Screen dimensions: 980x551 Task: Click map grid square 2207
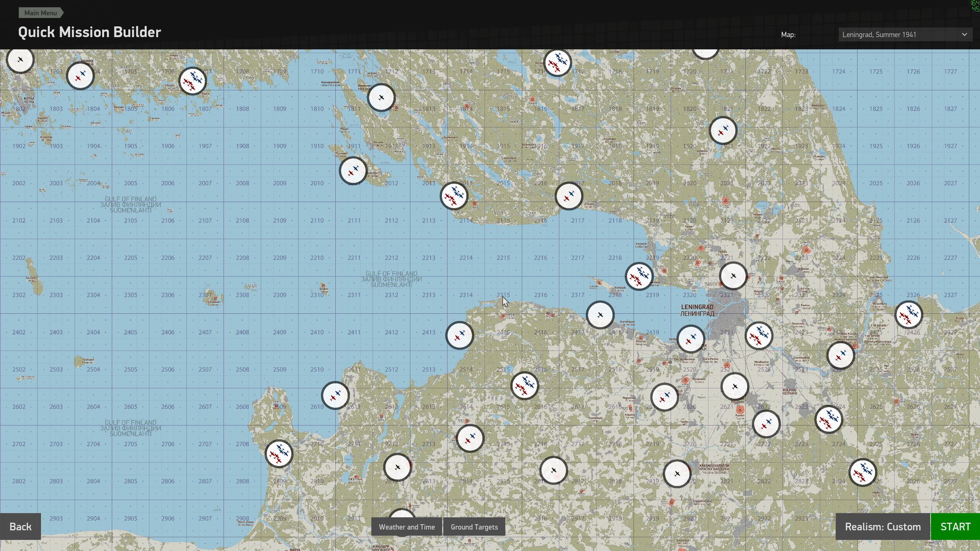pos(205,257)
